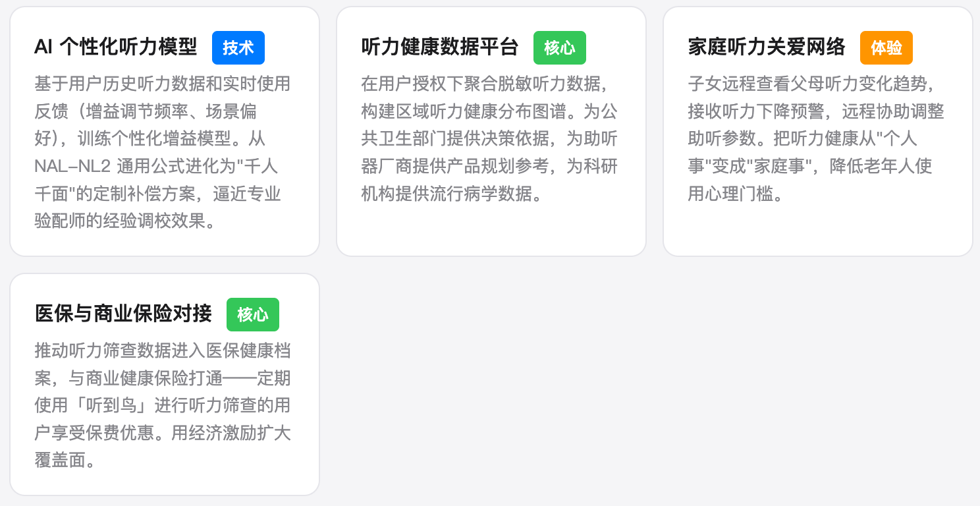Image resolution: width=980 pixels, height=506 pixels.
Task: Click the NAL-NL2 text in first card
Action: click(73, 166)
